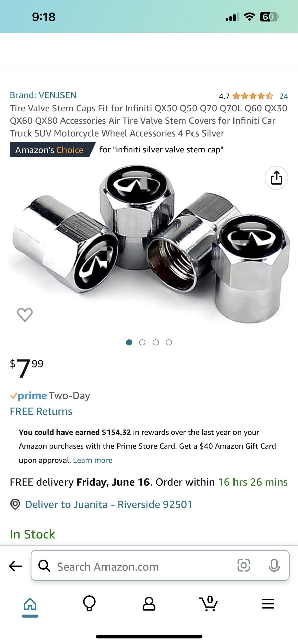The image size is (298, 644).
Task: Open the hamburger menu tab
Action: coord(268,604)
